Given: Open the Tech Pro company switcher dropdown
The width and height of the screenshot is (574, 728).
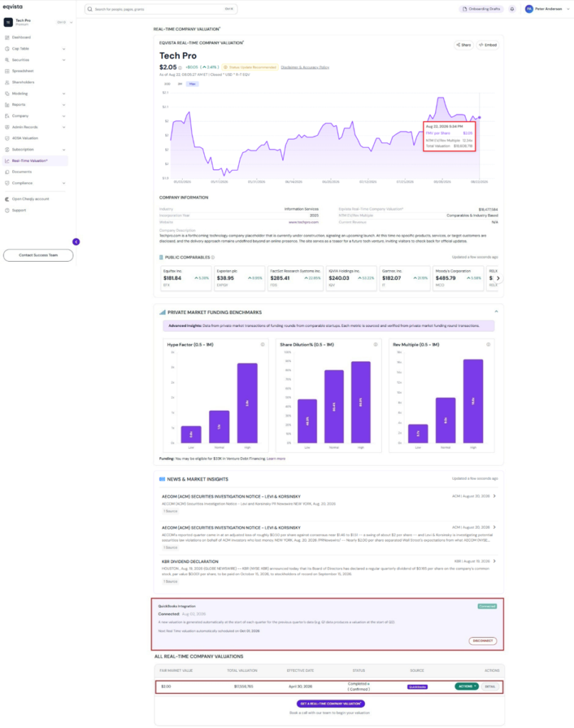Looking at the screenshot, I should 71,22.
